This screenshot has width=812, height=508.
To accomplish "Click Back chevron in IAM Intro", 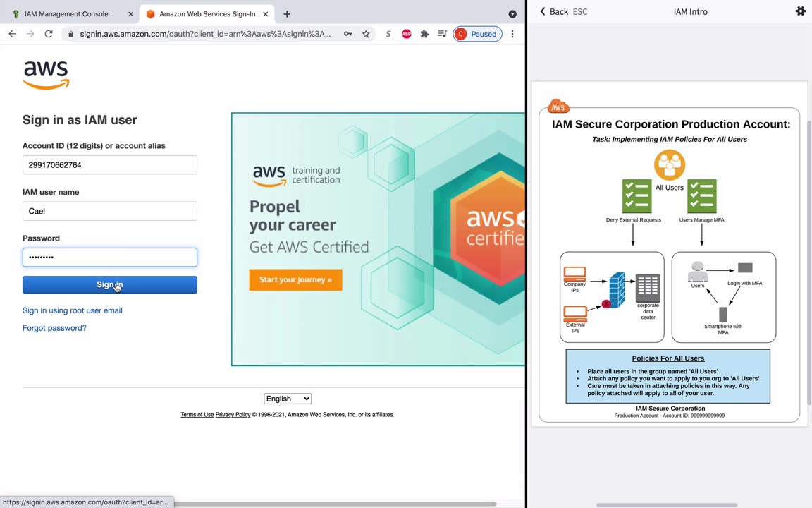I will coord(542,11).
